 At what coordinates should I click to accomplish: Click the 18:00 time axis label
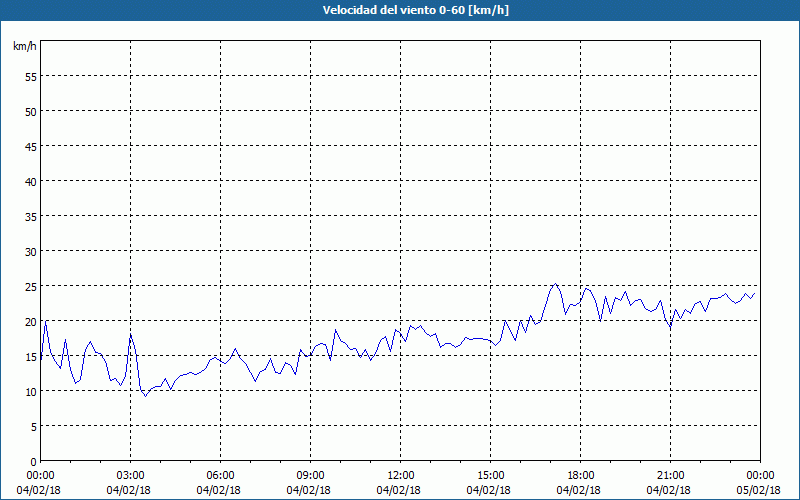point(581,476)
